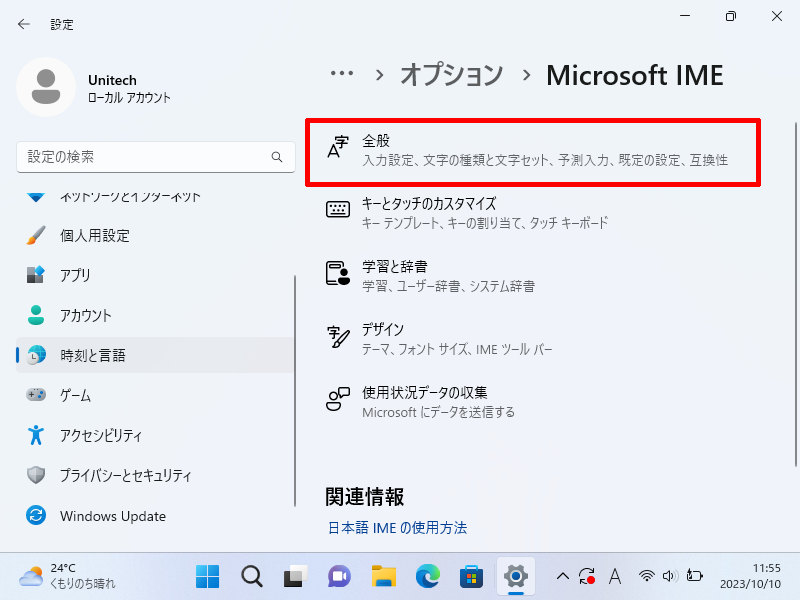This screenshot has height=600, width=800.
Task: Click the sync status tray icon
Action: coord(587,577)
